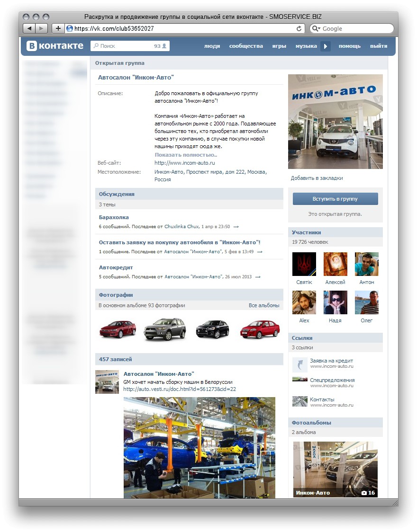Click the 19 726 человек member count
Screen dimensions: 417x532
click(310, 242)
